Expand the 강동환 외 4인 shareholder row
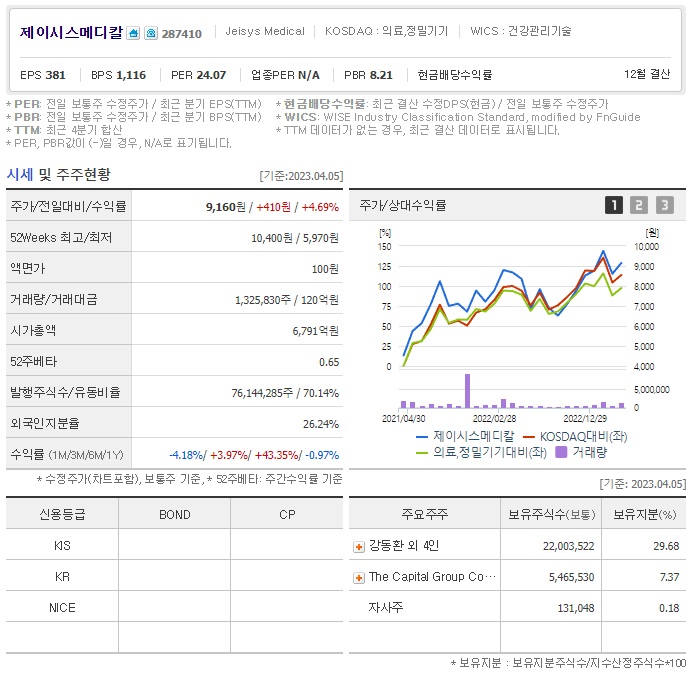The image size is (696, 678). pos(359,546)
